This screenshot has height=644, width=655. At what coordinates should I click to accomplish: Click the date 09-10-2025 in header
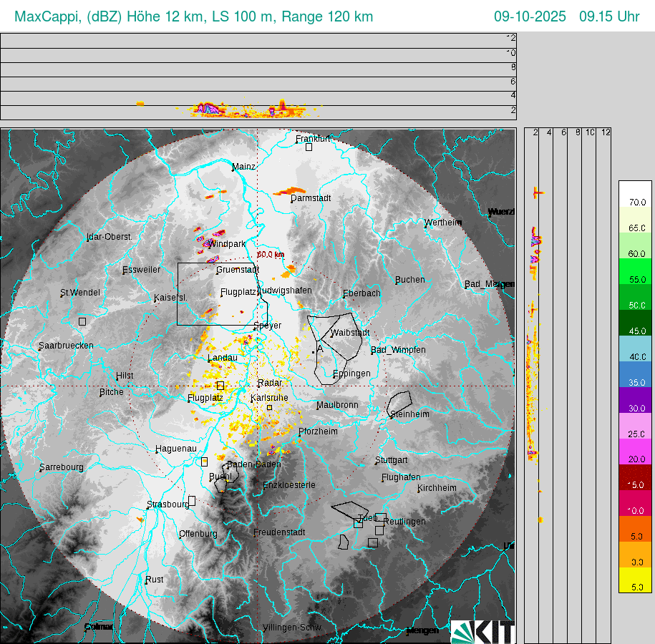[x=530, y=16]
